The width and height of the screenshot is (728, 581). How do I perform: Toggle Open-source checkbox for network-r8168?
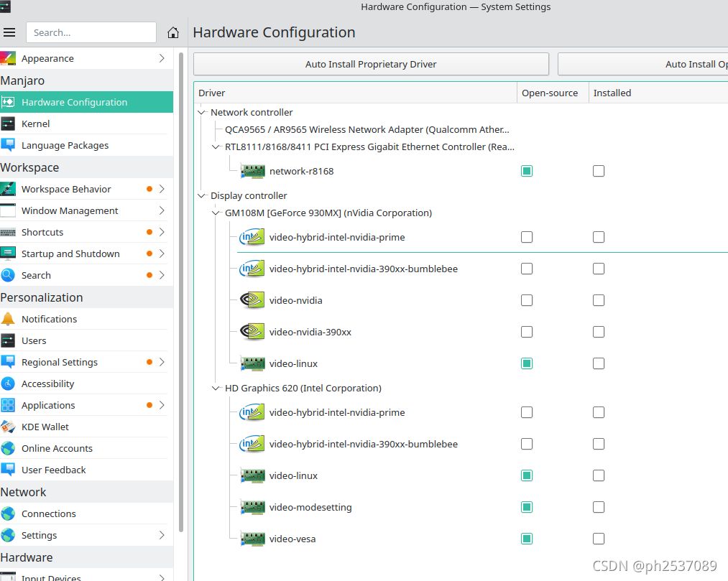point(527,171)
